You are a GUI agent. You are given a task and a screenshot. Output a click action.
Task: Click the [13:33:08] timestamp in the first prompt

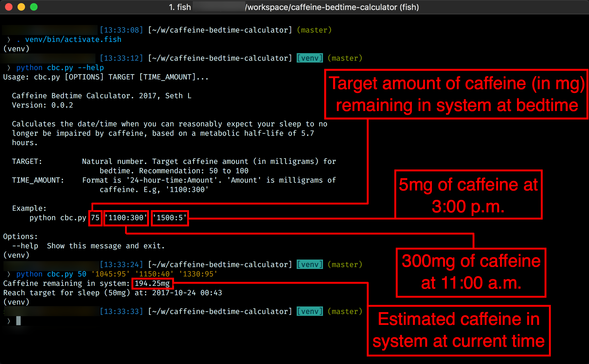(x=121, y=30)
